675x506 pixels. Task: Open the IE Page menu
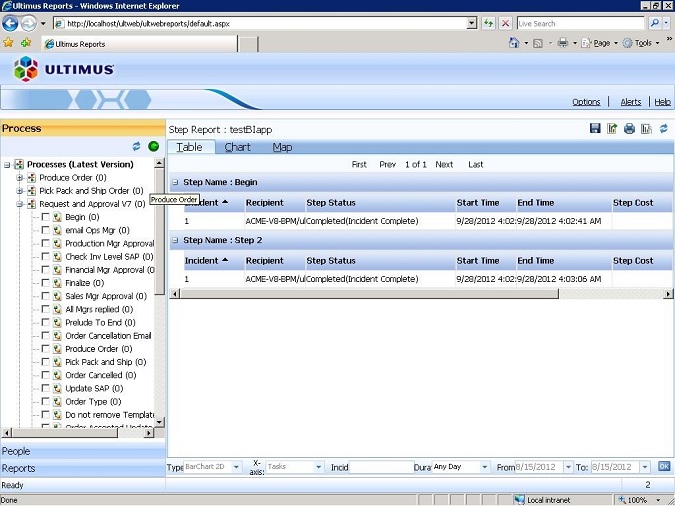click(x=598, y=43)
